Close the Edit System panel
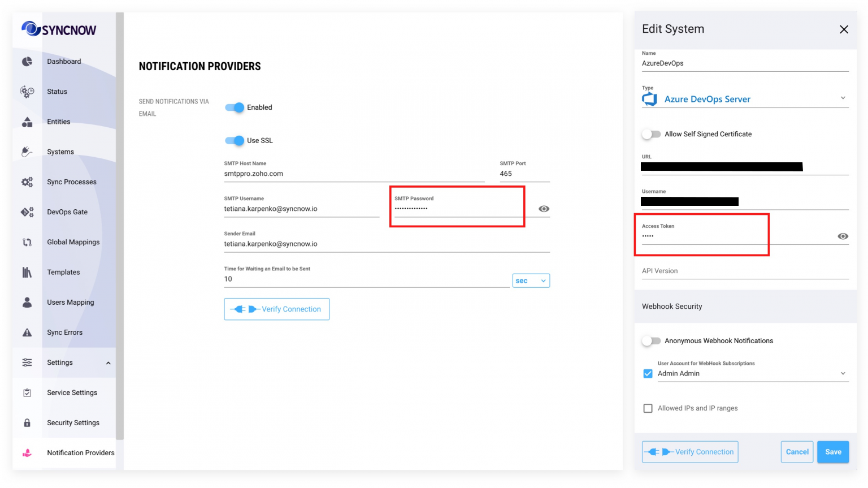Viewport: 868px width, 488px height. (844, 29)
